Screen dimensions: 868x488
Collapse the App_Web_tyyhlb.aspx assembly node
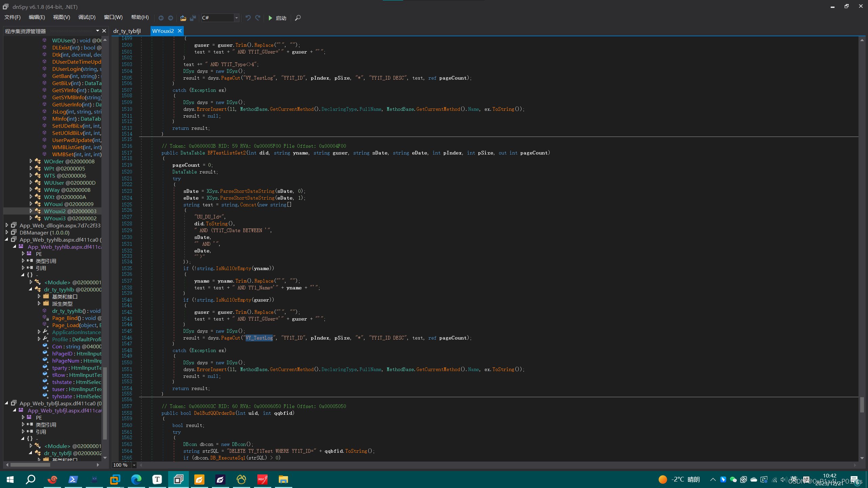pos(6,240)
